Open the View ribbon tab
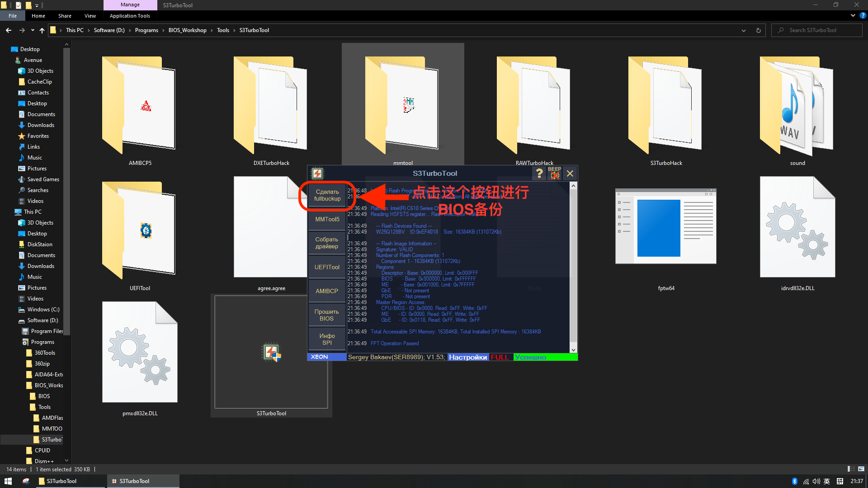868x488 pixels. [x=90, y=16]
